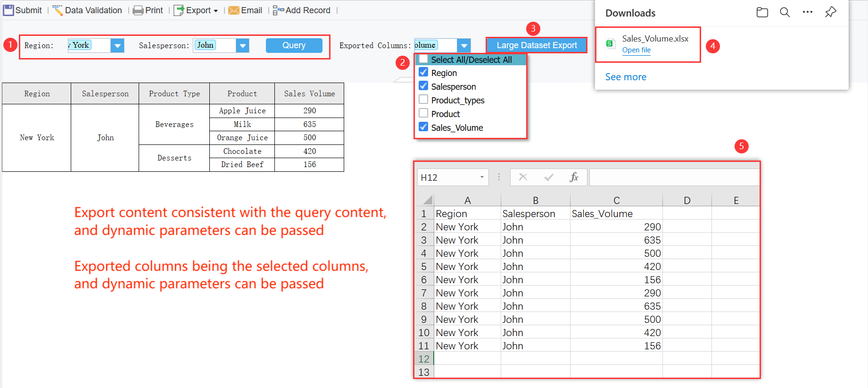Click the Sales_Volume.xlsx file icon
Screen dimensions: 868x388
pyautogui.click(x=611, y=44)
